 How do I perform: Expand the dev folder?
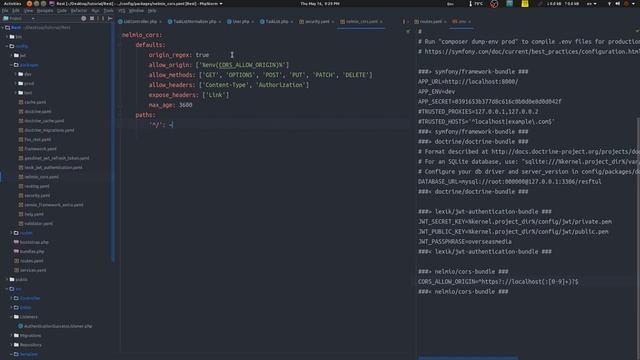point(16,74)
